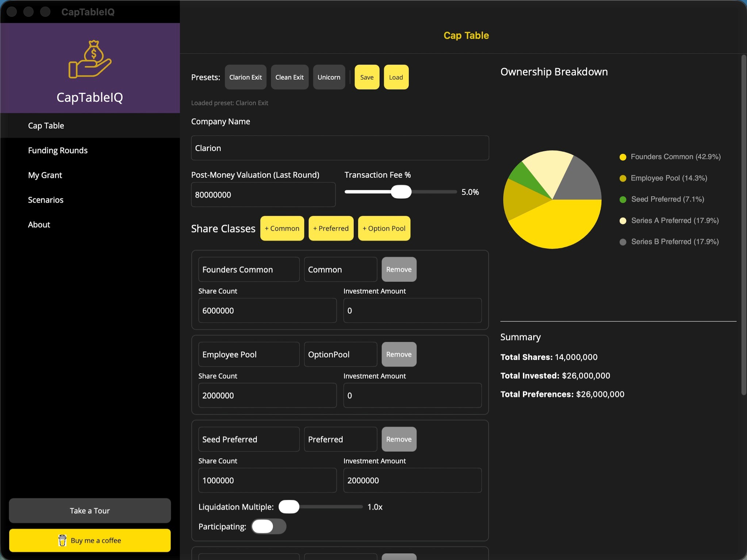
Task: Open Funding Rounds in the sidebar
Action: click(x=58, y=150)
